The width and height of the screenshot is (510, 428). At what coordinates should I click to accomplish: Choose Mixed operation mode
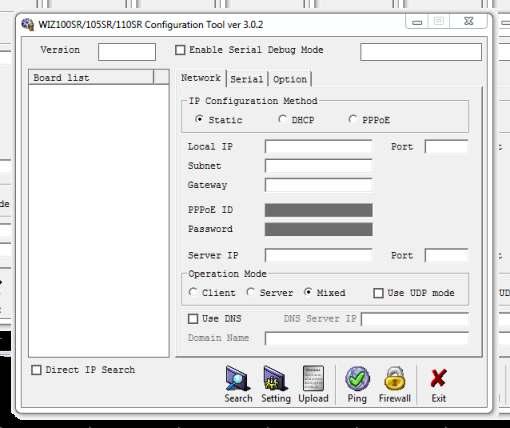point(308,292)
